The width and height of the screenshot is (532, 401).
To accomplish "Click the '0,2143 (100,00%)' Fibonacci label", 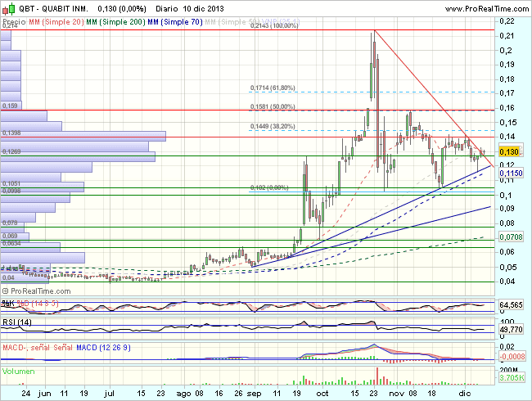I will pos(274,25).
